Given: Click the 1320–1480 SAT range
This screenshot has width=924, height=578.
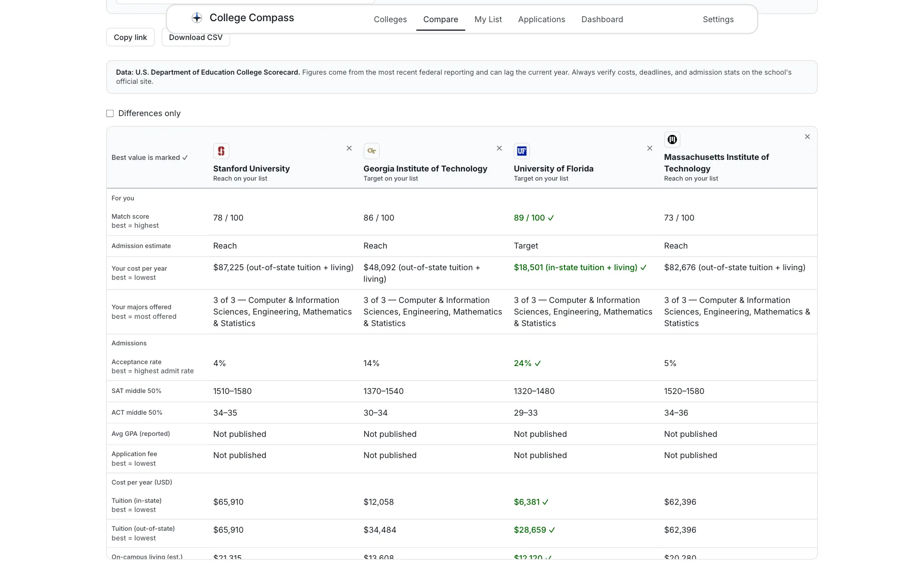Looking at the screenshot, I should (534, 391).
